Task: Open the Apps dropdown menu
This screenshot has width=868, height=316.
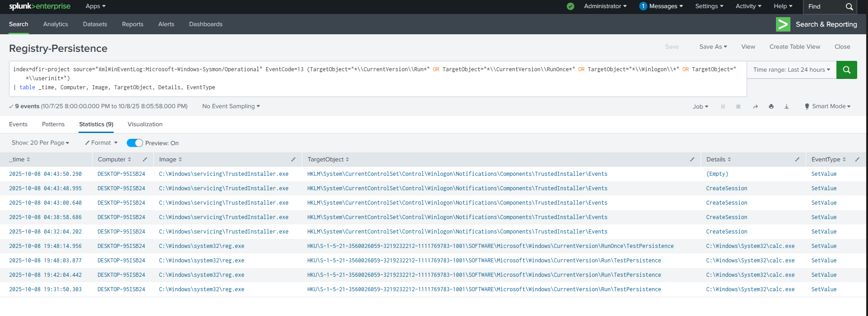Action: pyautogui.click(x=96, y=6)
